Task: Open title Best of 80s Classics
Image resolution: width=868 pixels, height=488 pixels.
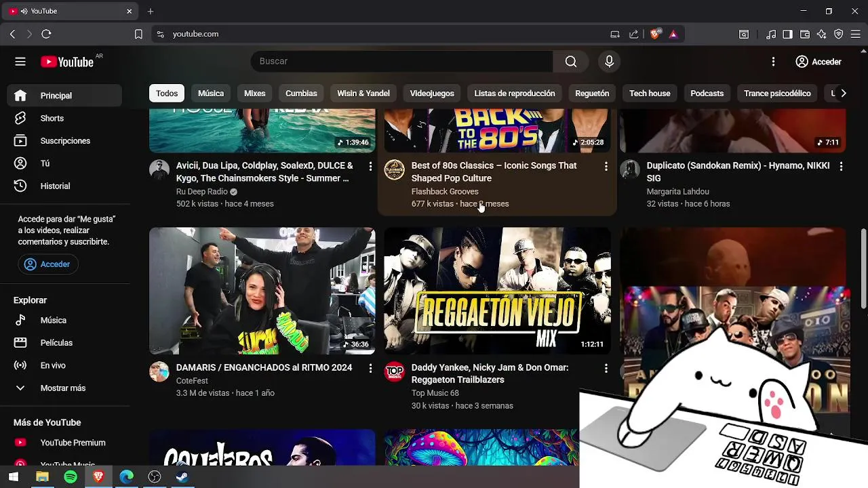Action: (494, 171)
